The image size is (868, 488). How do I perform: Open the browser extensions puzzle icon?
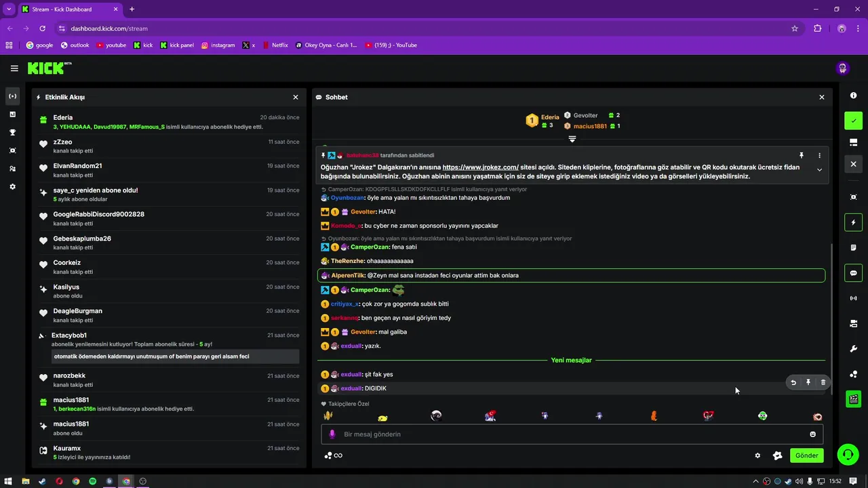[817, 28]
